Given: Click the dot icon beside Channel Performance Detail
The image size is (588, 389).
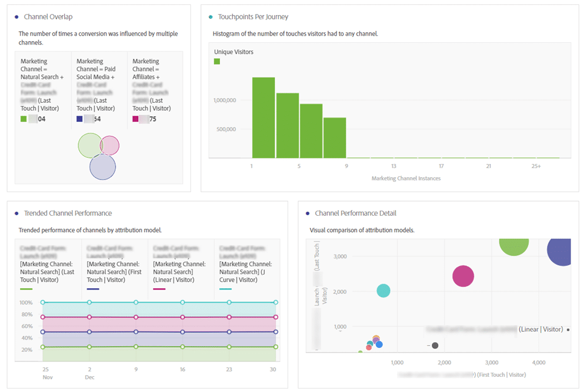Looking at the screenshot, I should tap(308, 213).
